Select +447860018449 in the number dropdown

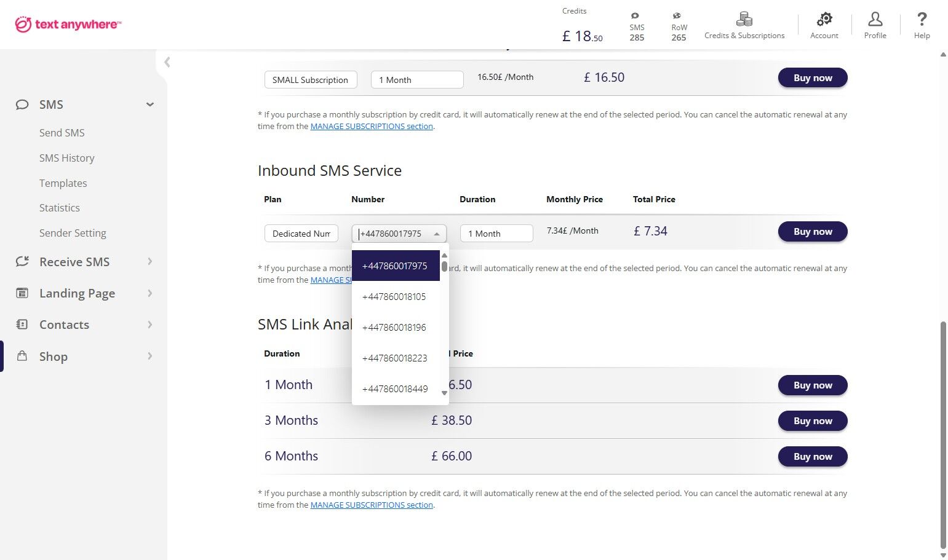[395, 388]
